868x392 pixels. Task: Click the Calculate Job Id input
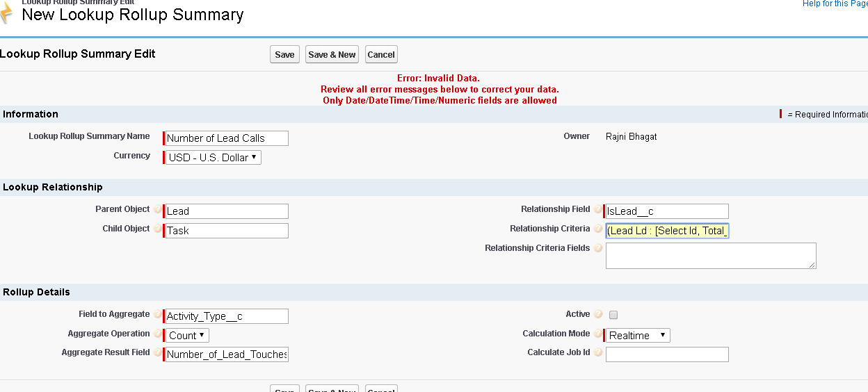(667, 354)
